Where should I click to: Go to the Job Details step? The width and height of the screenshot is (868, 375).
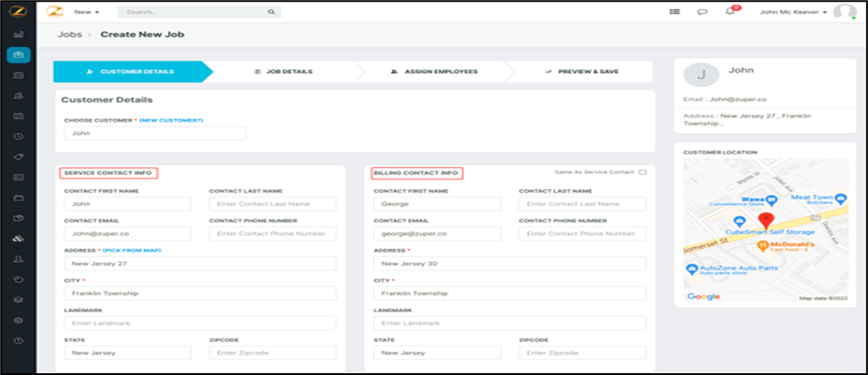pyautogui.click(x=283, y=71)
